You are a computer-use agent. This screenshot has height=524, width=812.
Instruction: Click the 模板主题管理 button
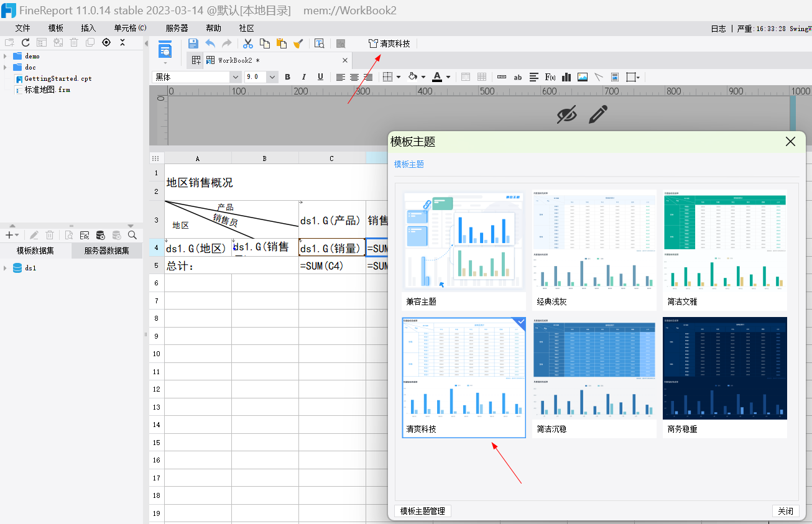pyautogui.click(x=423, y=511)
